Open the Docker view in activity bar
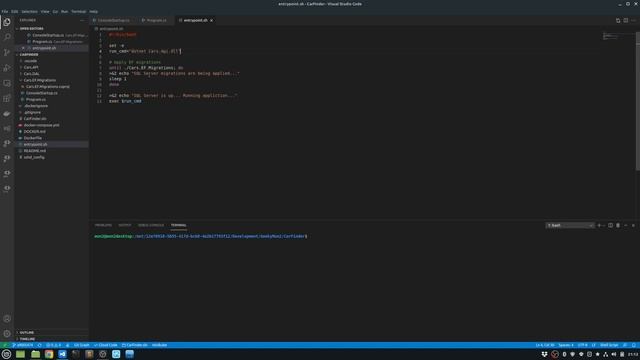The image size is (640, 360). [x=7, y=113]
